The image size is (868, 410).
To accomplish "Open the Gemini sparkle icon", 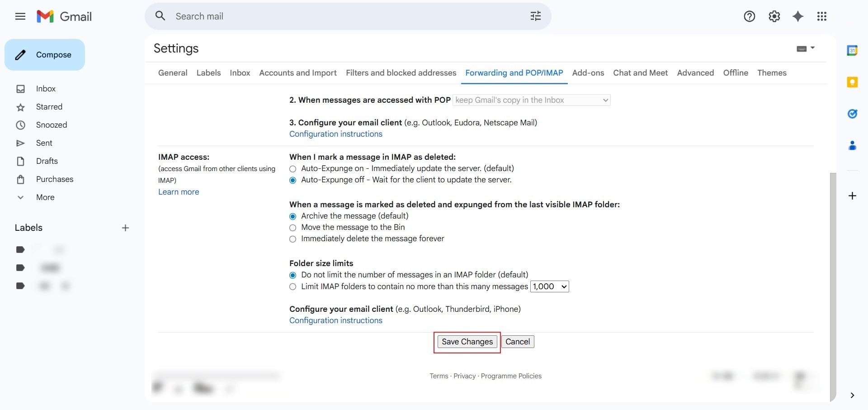I will (x=798, y=17).
